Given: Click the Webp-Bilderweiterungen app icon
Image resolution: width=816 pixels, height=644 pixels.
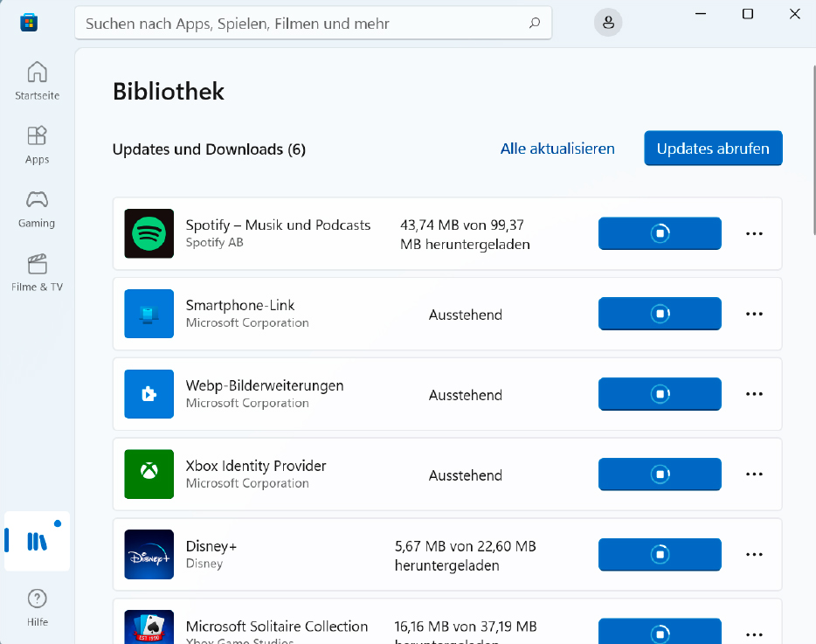Looking at the screenshot, I should tap(149, 394).
